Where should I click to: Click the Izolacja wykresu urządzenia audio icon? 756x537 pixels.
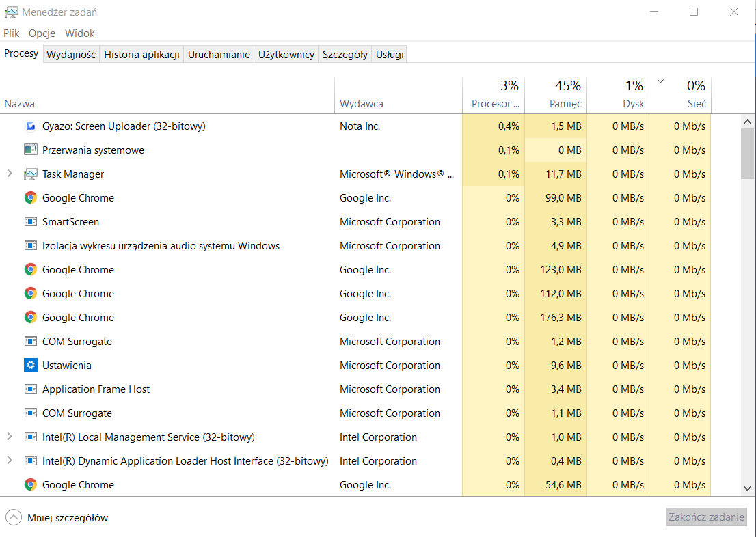pyautogui.click(x=30, y=246)
